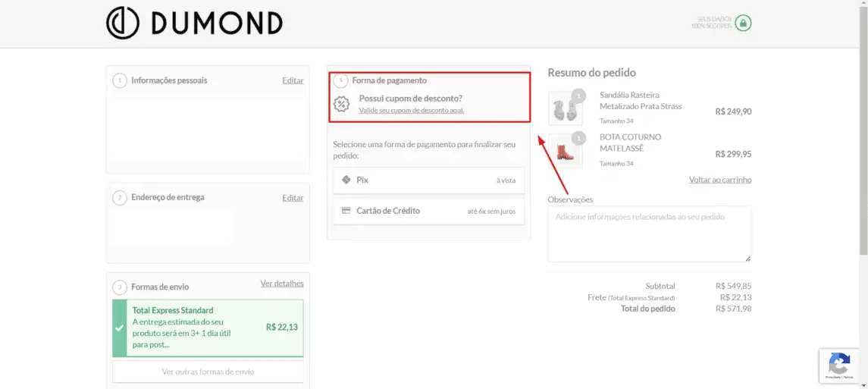
Task: Select Total Express Standard shipping option
Action: (x=208, y=328)
